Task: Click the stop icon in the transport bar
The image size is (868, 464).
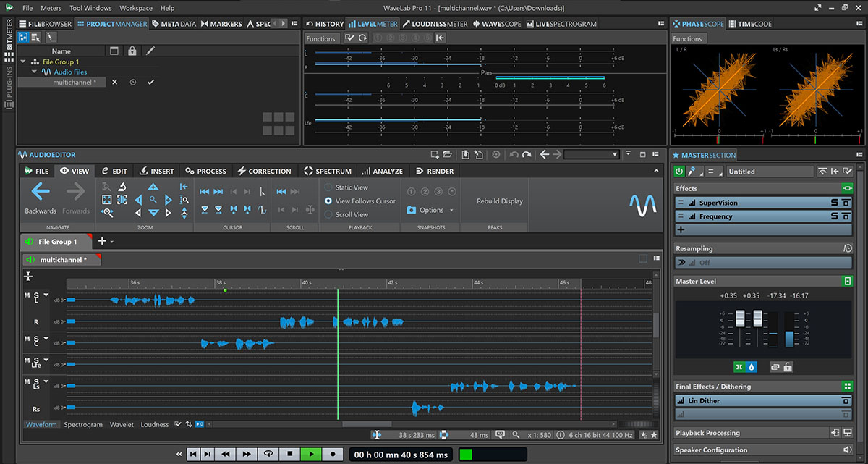Action: tap(290, 454)
